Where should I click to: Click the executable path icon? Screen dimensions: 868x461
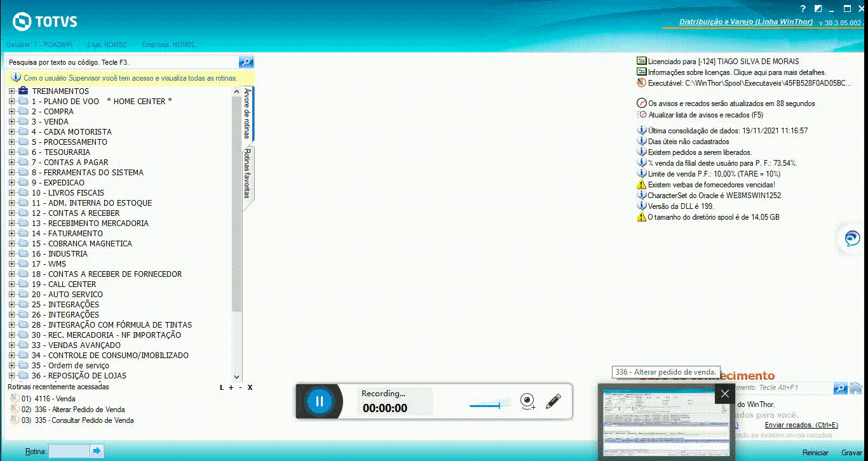click(x=641, y=83)
